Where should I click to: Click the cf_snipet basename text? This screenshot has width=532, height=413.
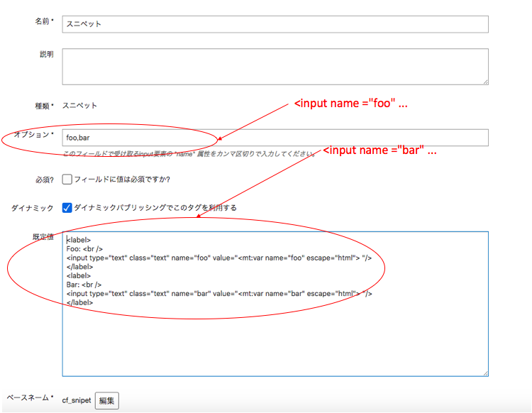click(77, 400)
